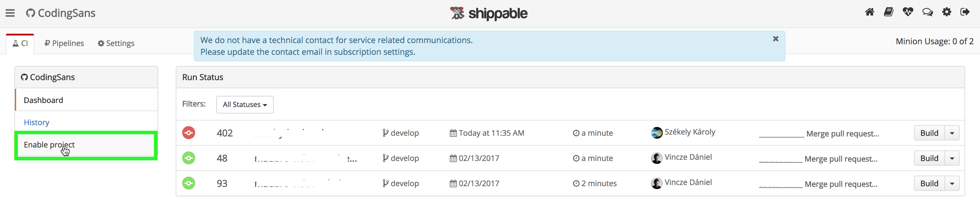This screenshot has height=207, width=980.
Task: Open the All Statuses filter dropdown
Action: [245, 104]
